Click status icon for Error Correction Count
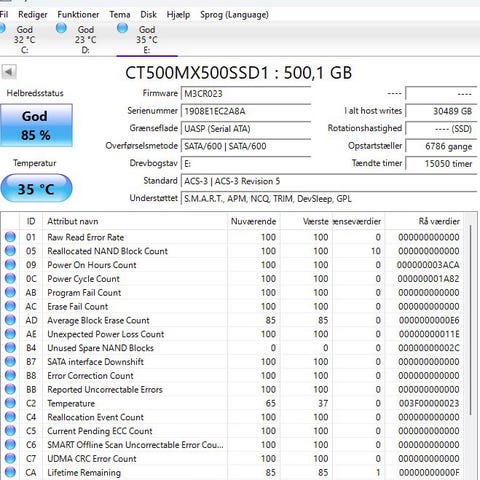 (10, 375)
